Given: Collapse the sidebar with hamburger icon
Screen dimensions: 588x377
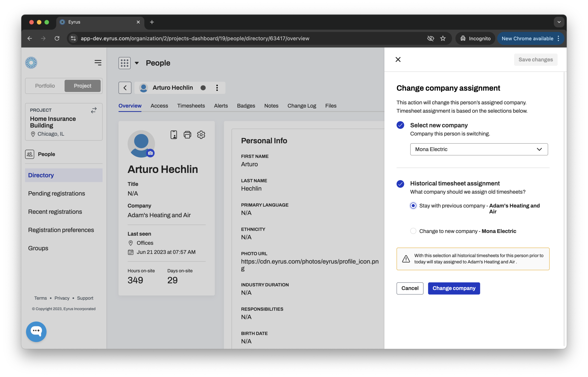Looking at the screenshot, I should tap(98, 63).
